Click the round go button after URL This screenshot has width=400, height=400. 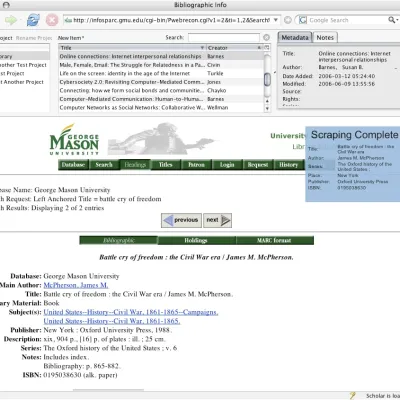288,20
